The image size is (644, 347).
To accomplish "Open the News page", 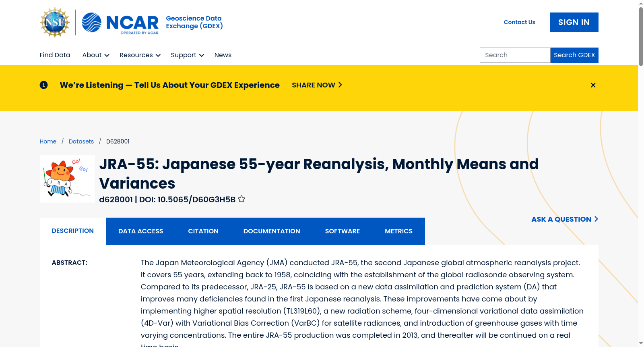I will pos(223,55).
